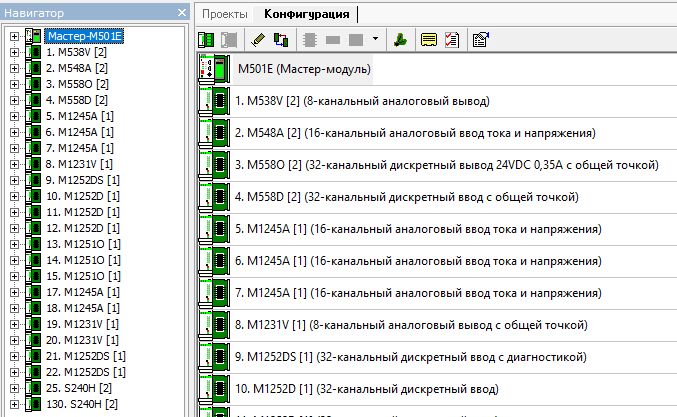This screenshot has height=417, width=677.
Task: Expand the 9. M1252DS [1] node
Action: pos(14,180)
